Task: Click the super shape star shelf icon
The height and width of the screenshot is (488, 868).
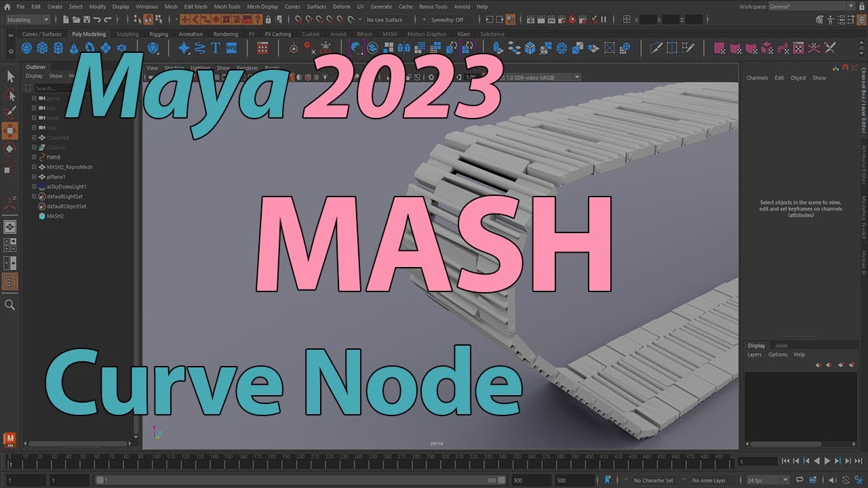Action: (x=184, y=48)
